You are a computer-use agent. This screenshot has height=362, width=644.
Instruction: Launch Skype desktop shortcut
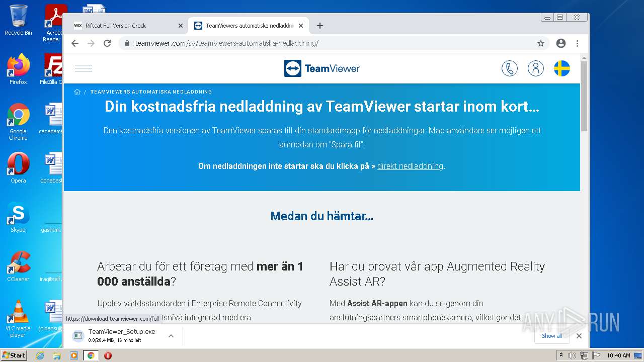[x=18, y=217]
